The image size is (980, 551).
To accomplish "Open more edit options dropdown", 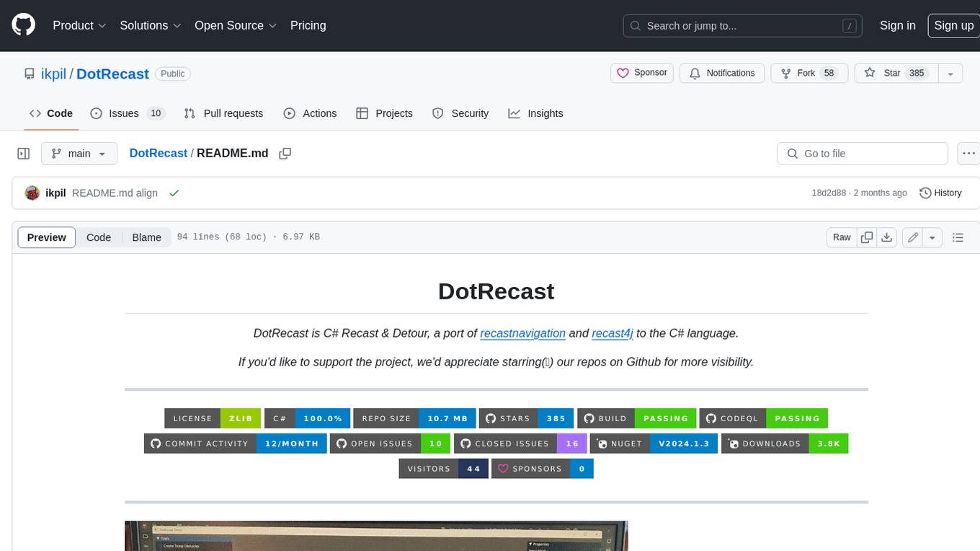I will 932,237.
